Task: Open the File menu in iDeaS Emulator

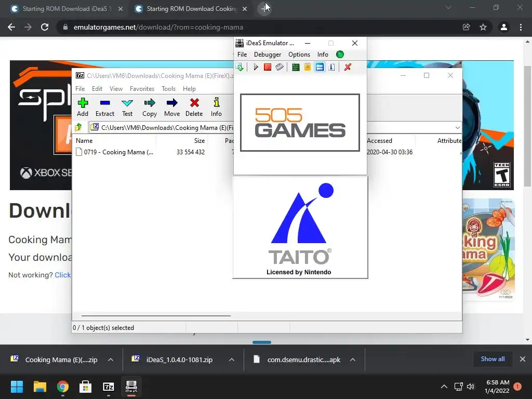Action: [242, 54]
